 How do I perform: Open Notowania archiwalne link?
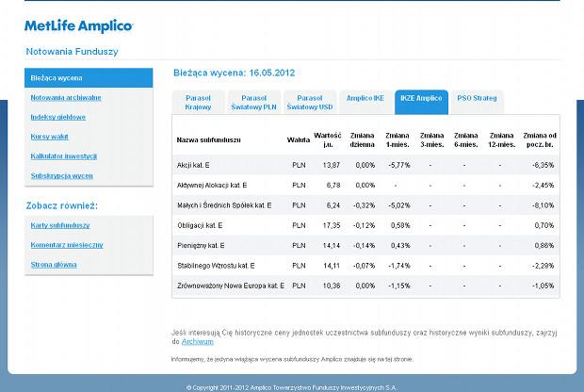[x=66, y=98]
